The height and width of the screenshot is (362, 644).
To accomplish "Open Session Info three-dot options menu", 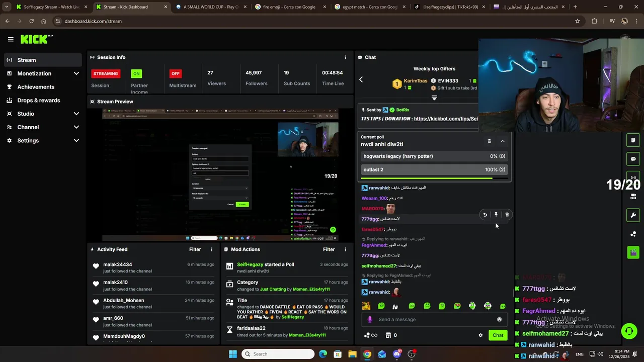I will tap(345, 57).
